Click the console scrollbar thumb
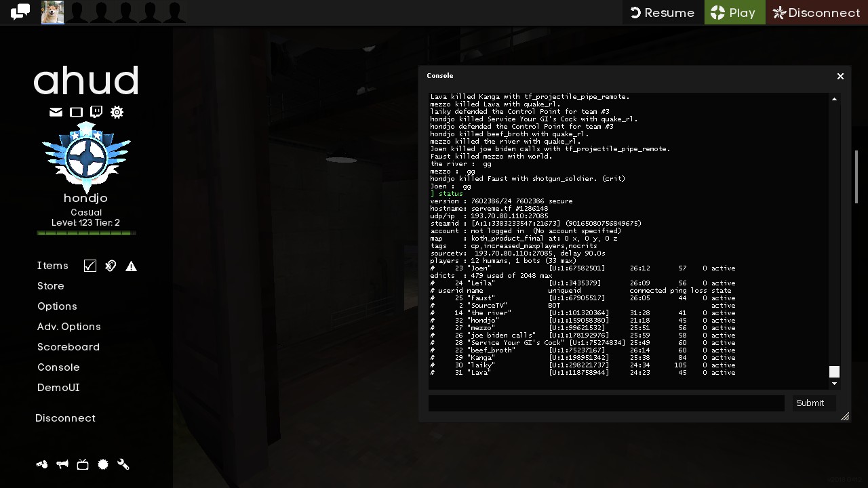The image size is (868, 488). tap(834, 371)
